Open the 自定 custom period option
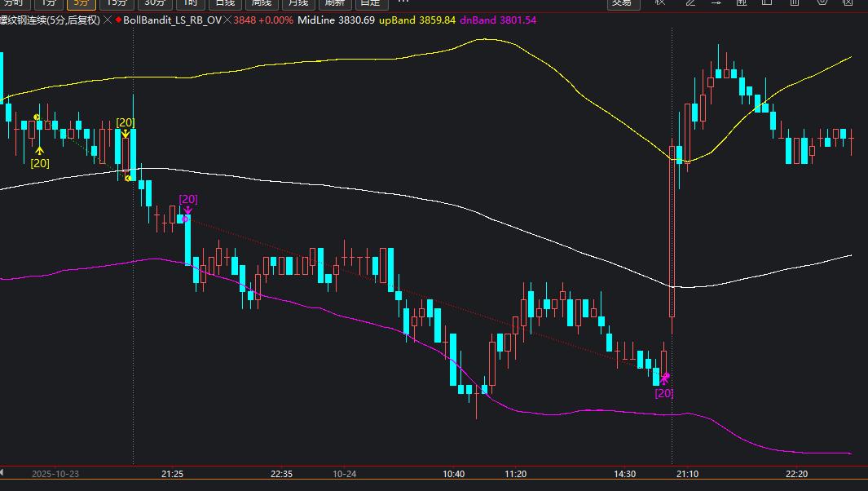 tap(370, 3)
